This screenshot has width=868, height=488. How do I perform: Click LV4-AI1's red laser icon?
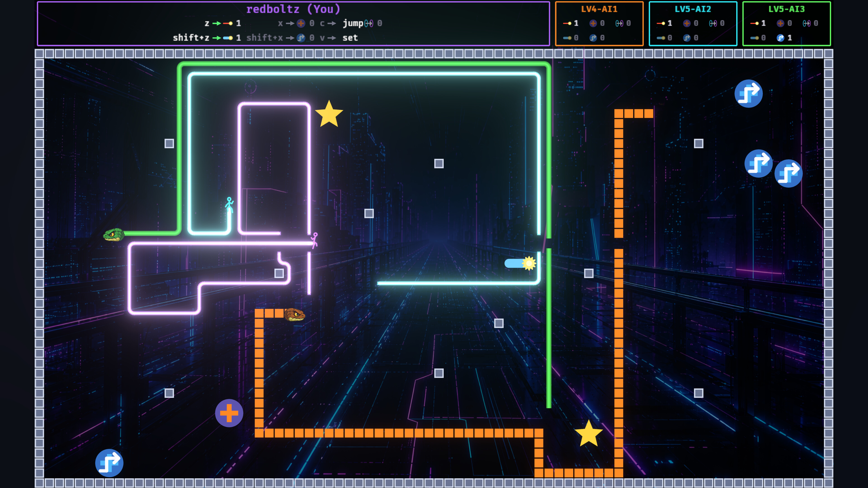tap(567, 23)
